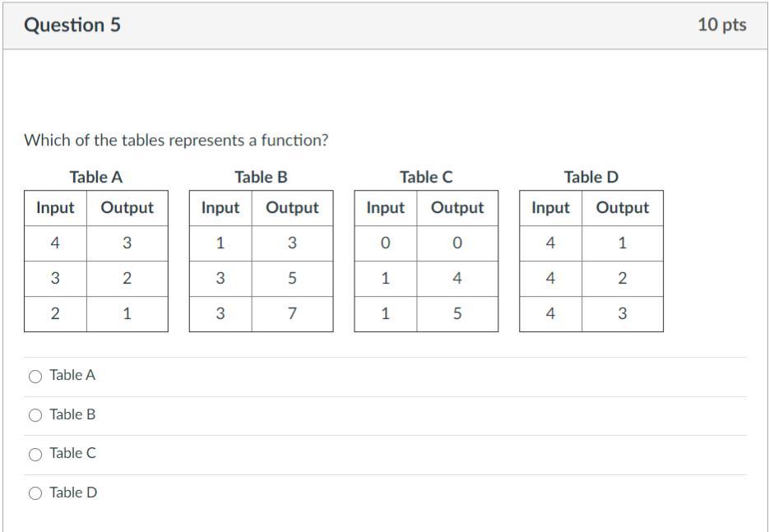769x532 pixels.
Task: Click output value 5 in Table C
Action: (457, 313)
